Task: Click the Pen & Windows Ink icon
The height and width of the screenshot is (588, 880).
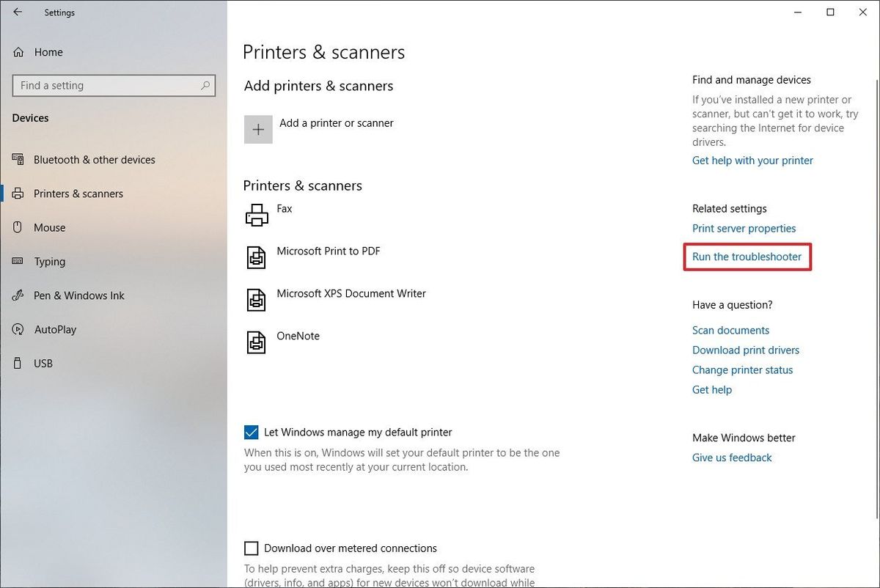Action: tap(18, 295)
